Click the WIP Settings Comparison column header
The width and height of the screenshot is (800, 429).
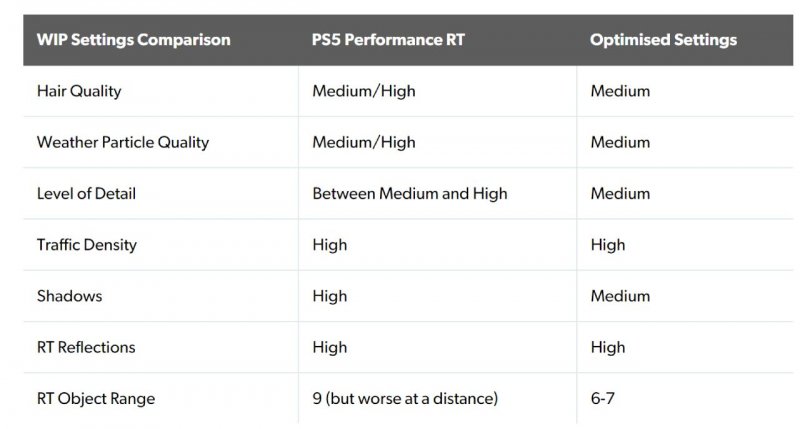pyautogui.click(x=133, y=40)
